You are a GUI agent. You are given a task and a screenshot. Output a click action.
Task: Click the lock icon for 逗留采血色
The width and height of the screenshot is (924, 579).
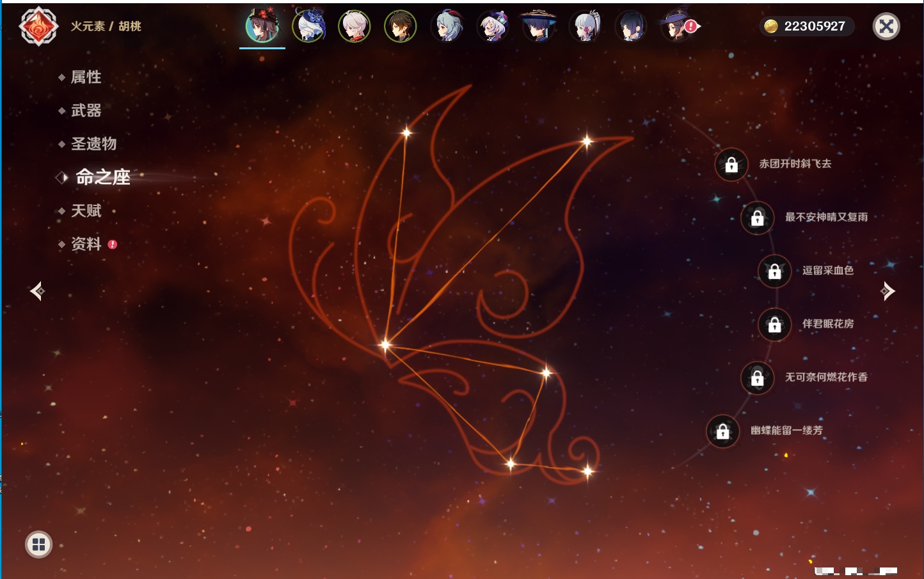pos(775,271)
